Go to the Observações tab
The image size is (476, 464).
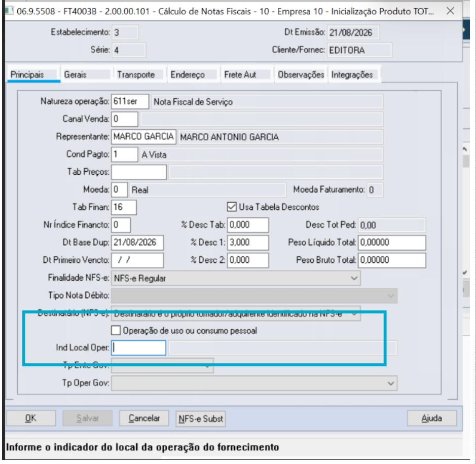click(301, 74)
